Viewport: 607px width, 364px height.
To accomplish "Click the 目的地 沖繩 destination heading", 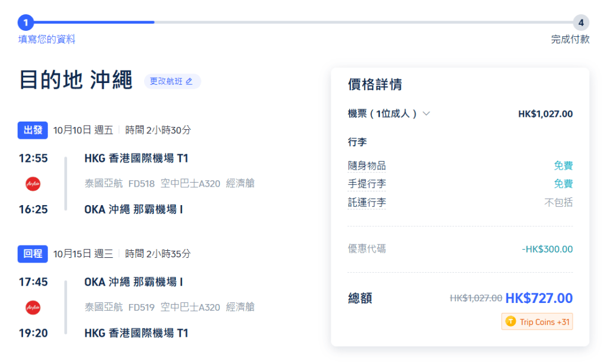I will [76, 81].
